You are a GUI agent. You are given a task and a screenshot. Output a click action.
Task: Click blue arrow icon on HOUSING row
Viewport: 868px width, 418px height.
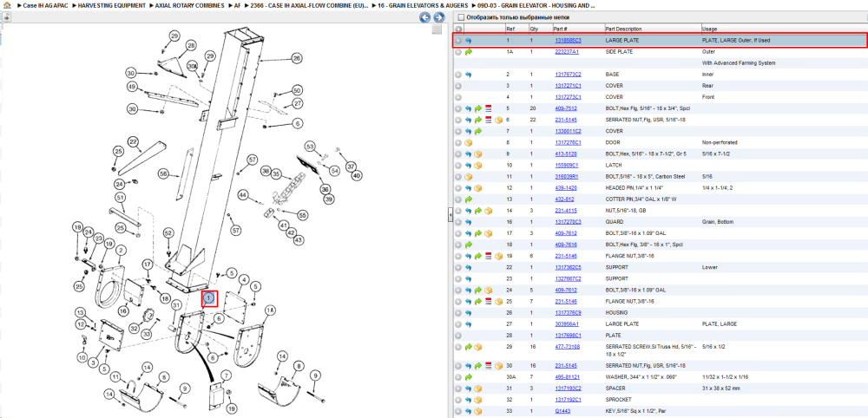click(469, 312)
